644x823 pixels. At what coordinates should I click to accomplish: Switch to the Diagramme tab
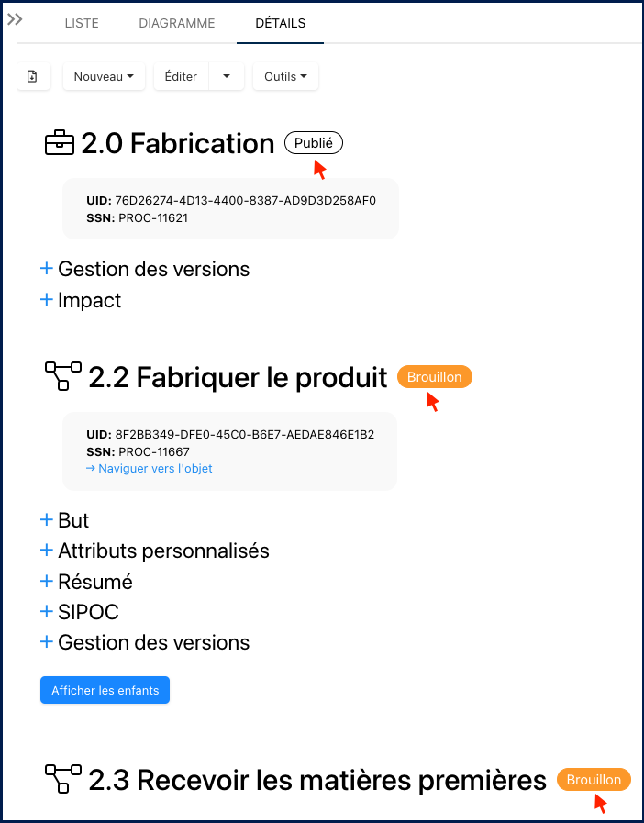tap(177, 23)
